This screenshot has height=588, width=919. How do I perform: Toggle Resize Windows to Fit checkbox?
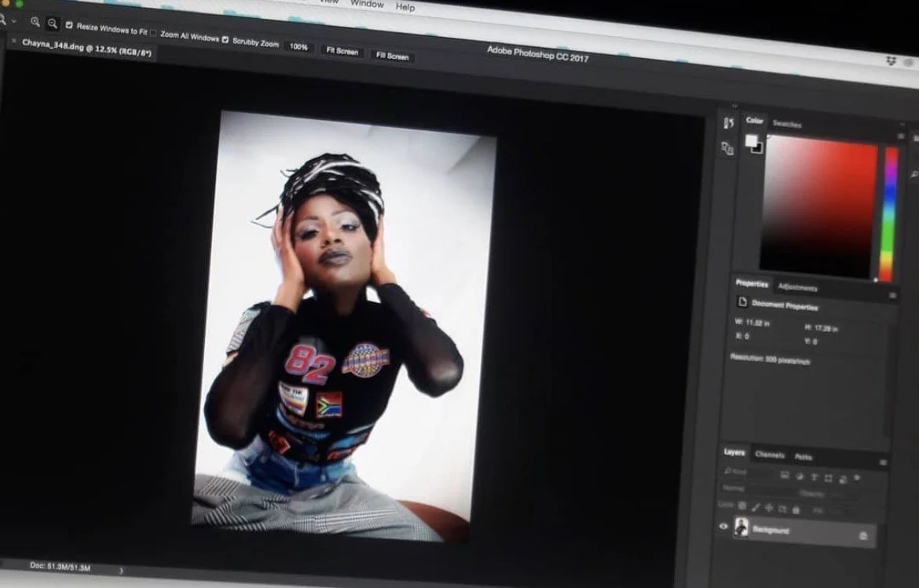(x=69, y=25)
